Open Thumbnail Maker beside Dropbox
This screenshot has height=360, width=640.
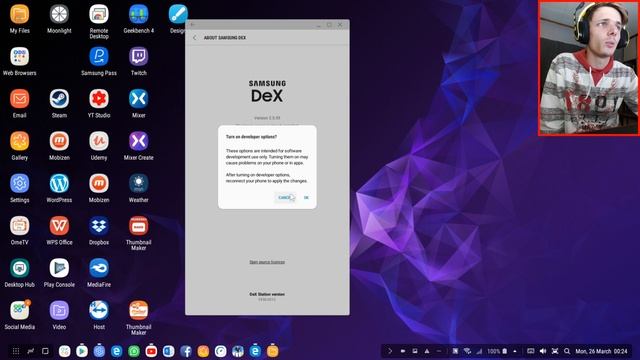[x=138, y=226]
